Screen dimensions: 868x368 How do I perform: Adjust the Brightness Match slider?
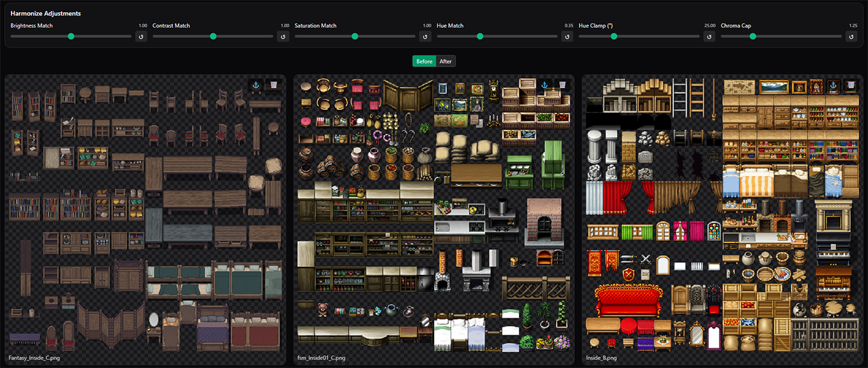tap(71, 36)
